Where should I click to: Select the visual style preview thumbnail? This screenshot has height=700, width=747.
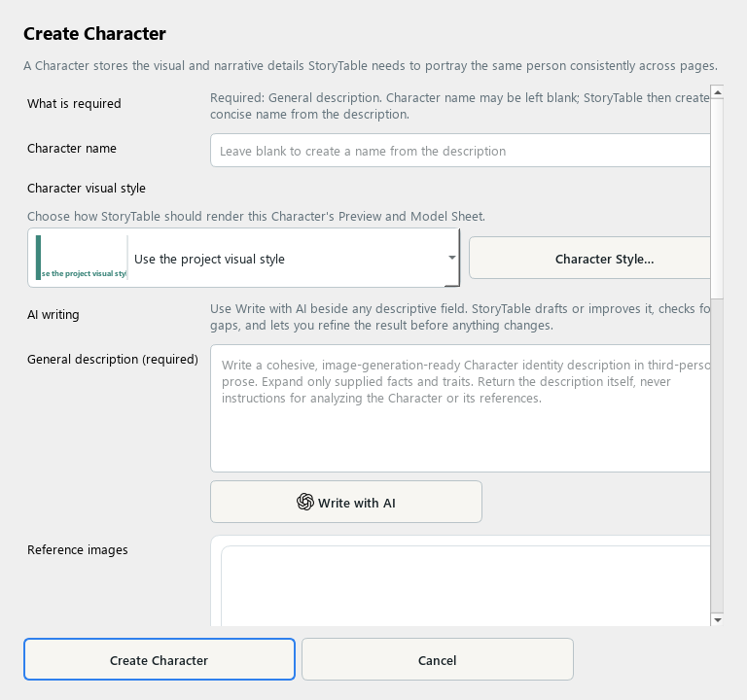click(x=81, y=258)
